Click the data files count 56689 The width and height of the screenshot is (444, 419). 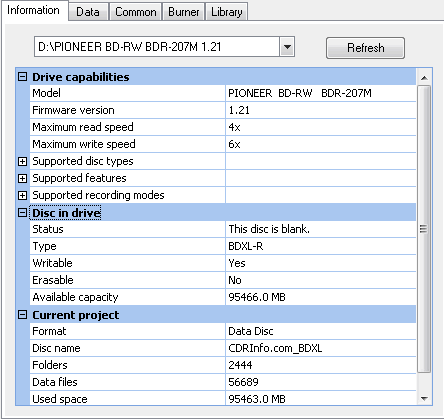243,382
